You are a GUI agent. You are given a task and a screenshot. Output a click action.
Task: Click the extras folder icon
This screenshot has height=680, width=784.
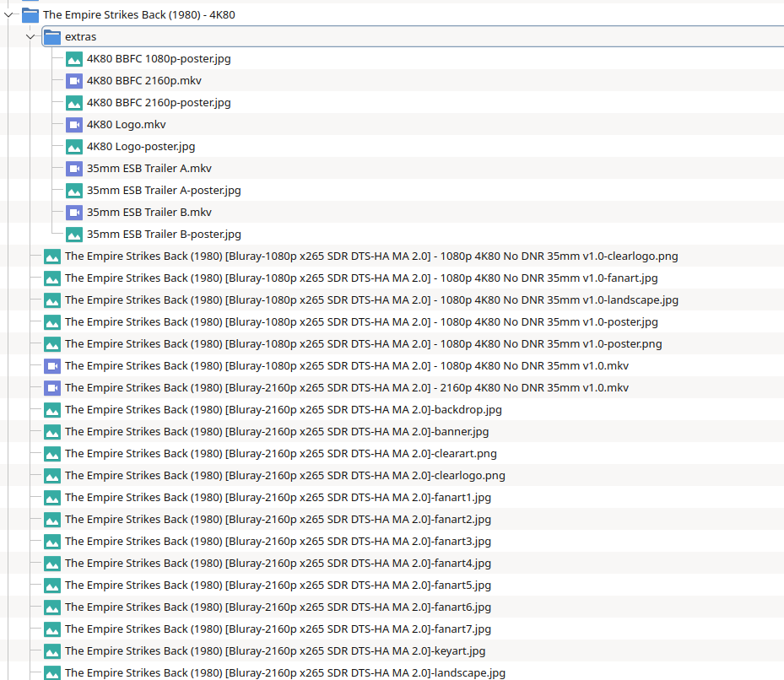pos(52,37)
